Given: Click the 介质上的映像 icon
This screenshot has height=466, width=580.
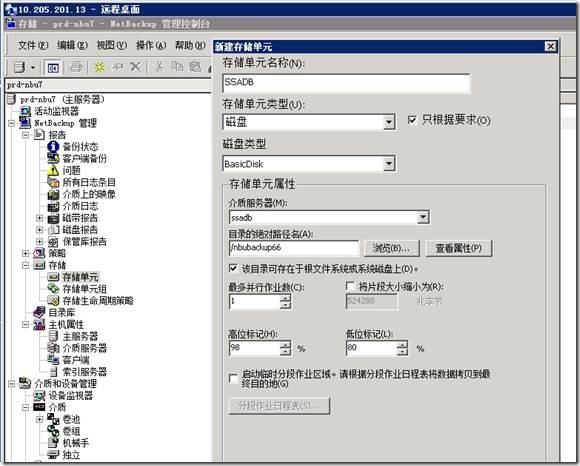Looking at the screenshot, I should 53,194.
